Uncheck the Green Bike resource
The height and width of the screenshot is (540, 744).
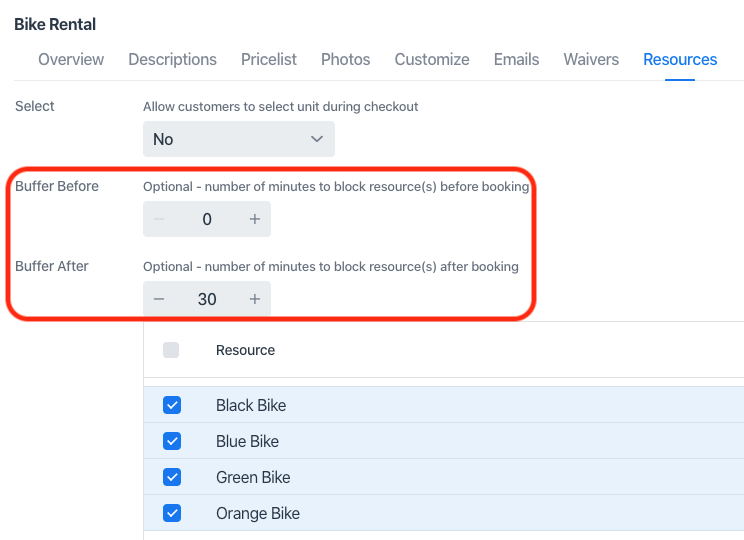point(172,477)
